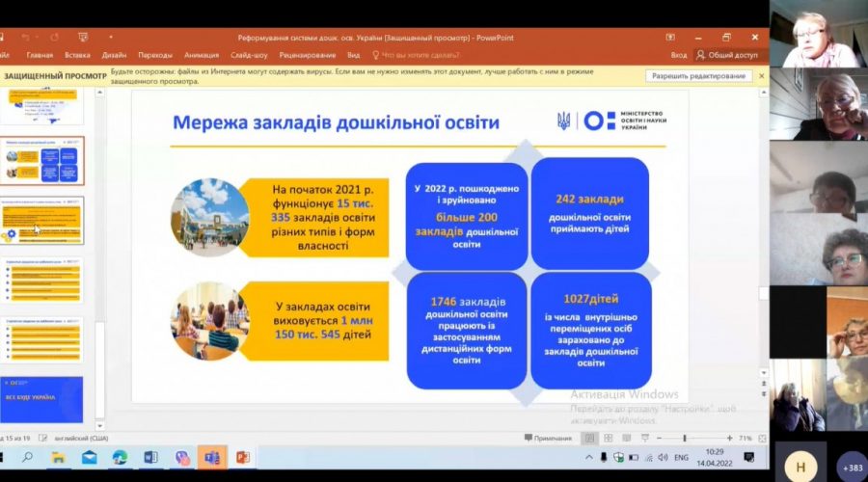The image size is (868, 482).
Task: Open Windows notification center
Action: (749, 458)
